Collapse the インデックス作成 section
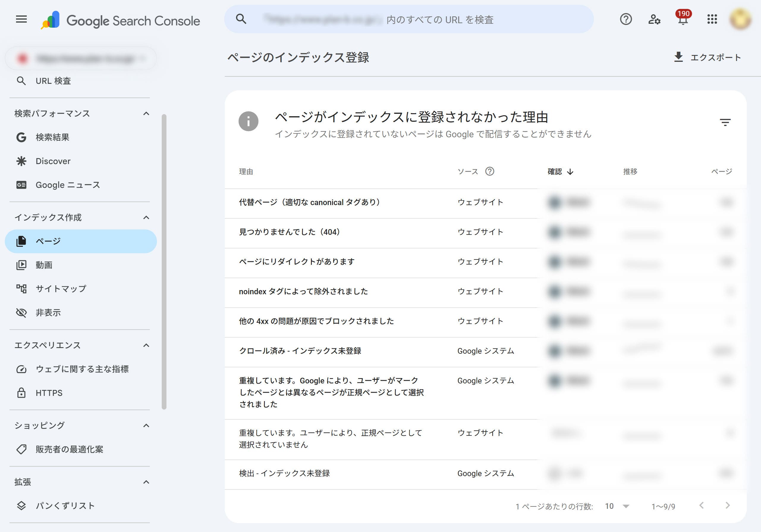Viewport: 761px width, 532px height. pos(146,218)
